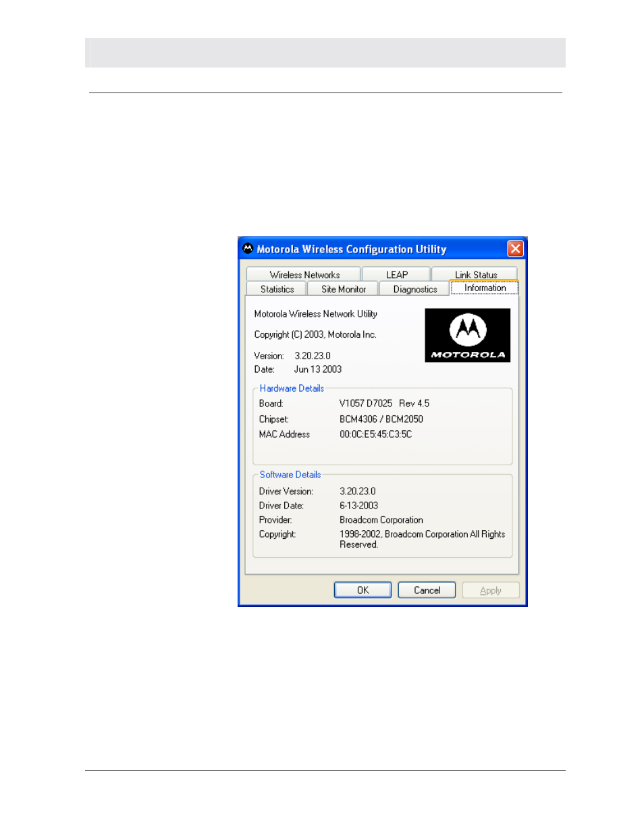The image size is (644, 834).
Task: Click the MAC address 00:0C:E5:45:C3:5C
Action: coord(375,434)
